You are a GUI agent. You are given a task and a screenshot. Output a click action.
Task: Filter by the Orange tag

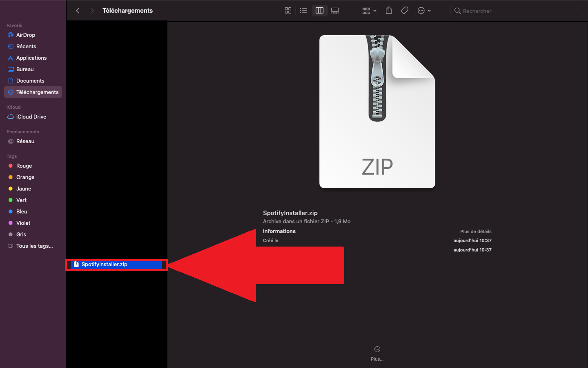coord(33,177)
